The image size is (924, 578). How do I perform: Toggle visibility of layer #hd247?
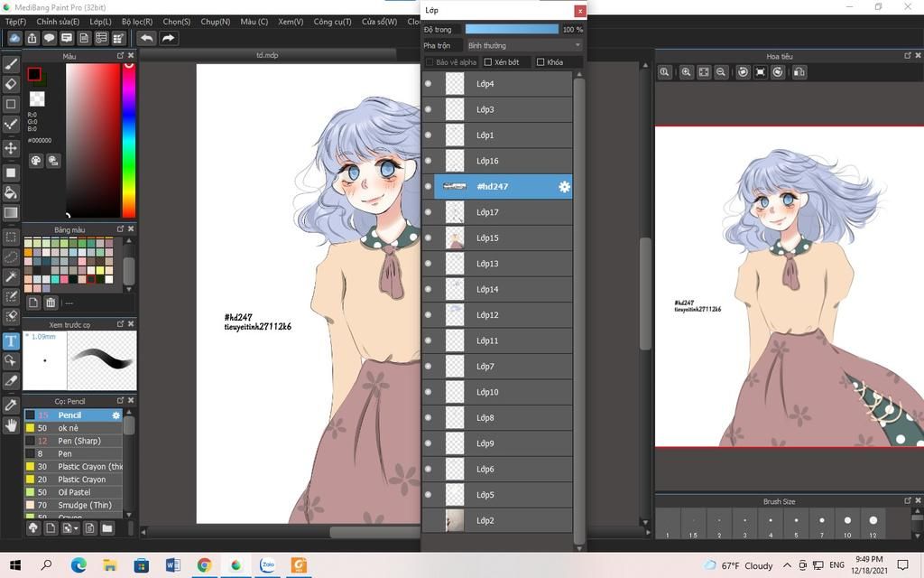click(429, 186)
